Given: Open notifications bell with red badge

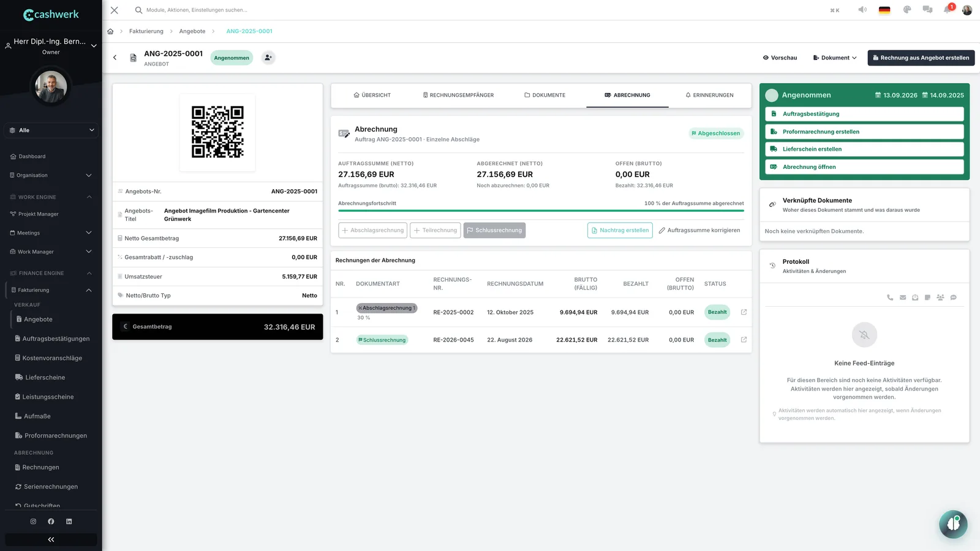Looking at the screenshot, I should 948,9.
